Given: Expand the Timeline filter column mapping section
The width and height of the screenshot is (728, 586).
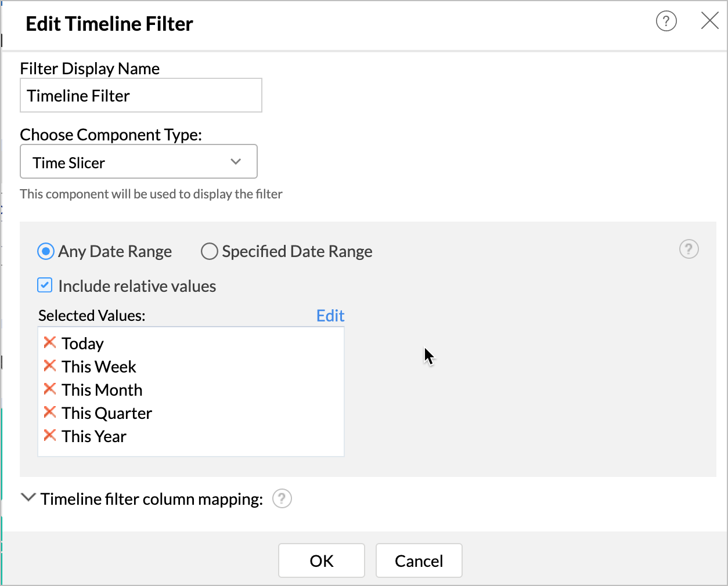Looking at the screenshot, I should [28, 498].
